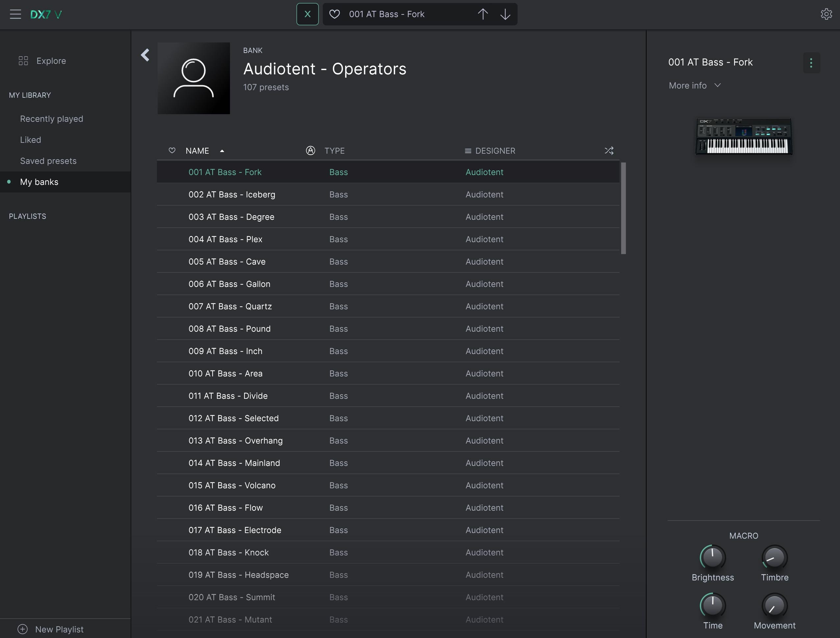Close the preset browser with X button
The width and height of the screenshot is (840, 638).
click(307, 14)
